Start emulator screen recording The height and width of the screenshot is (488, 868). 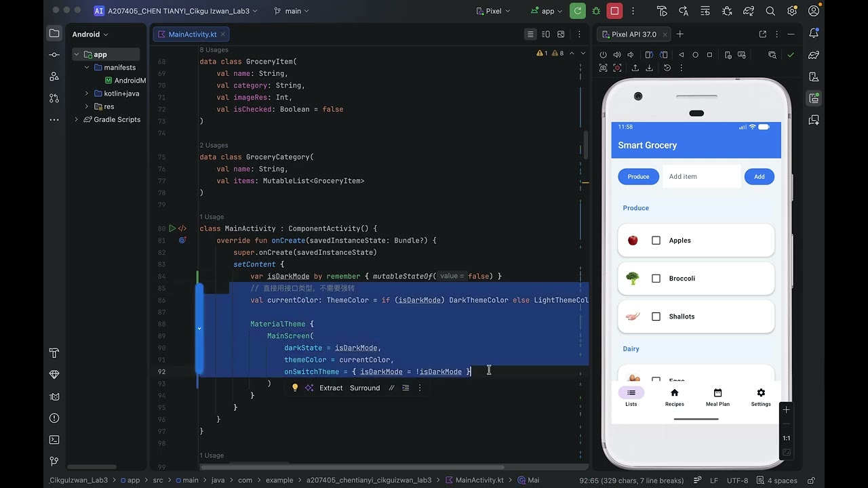click(x=617, y=68)
